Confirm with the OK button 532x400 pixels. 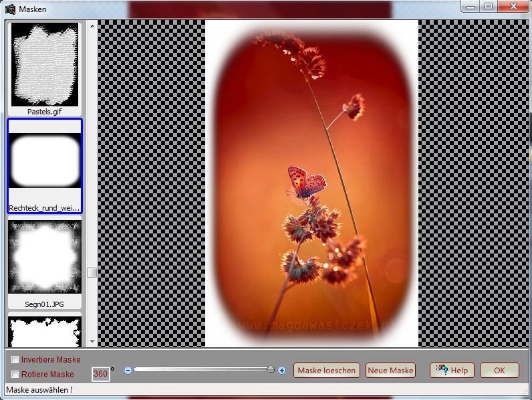[499, 370]
